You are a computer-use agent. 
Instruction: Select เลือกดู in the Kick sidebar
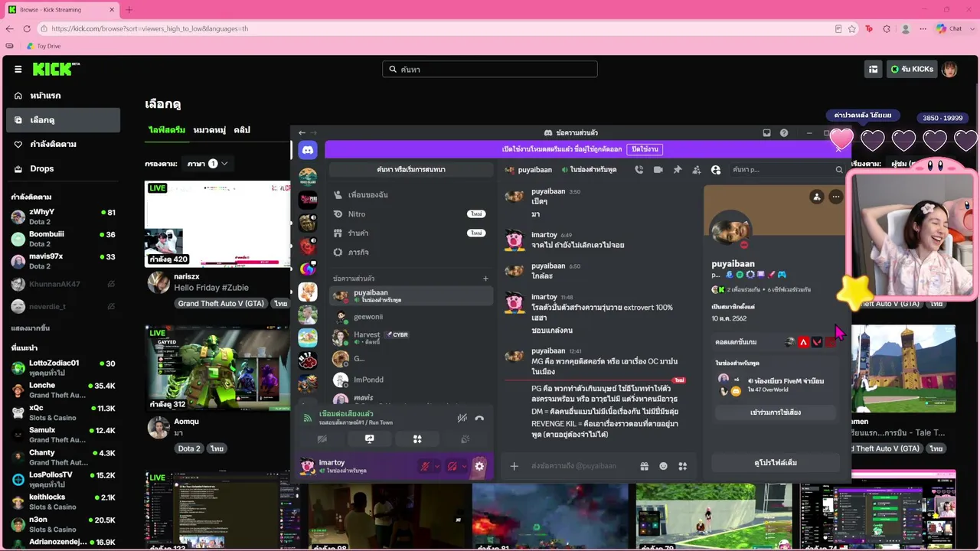pos(63,120)
